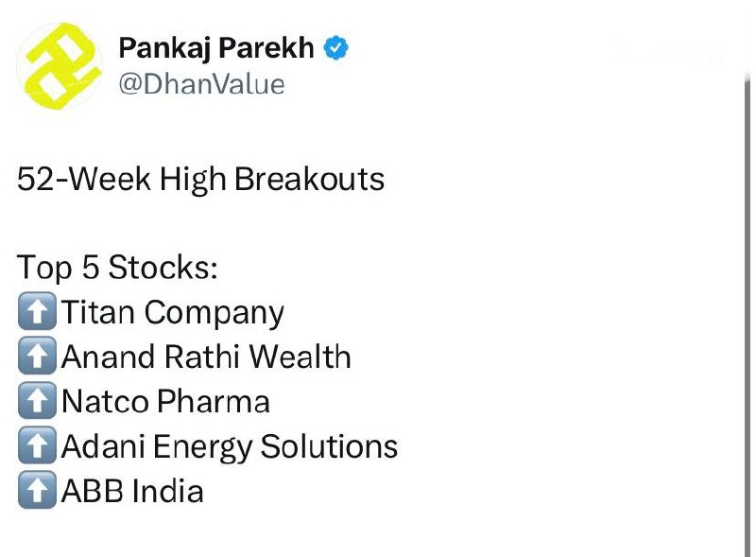Click the up-arrow icon beside Adani Energy Solutions
The height and width of the screenshot is (557, 756).
[x=37, y=446]
